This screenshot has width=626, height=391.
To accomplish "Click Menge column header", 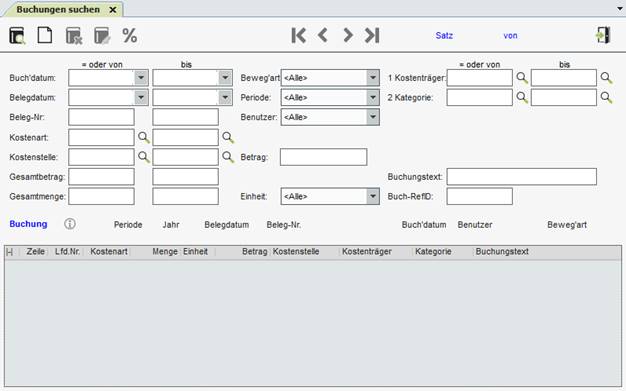I will pyautogui.click(x=165, y=252).
